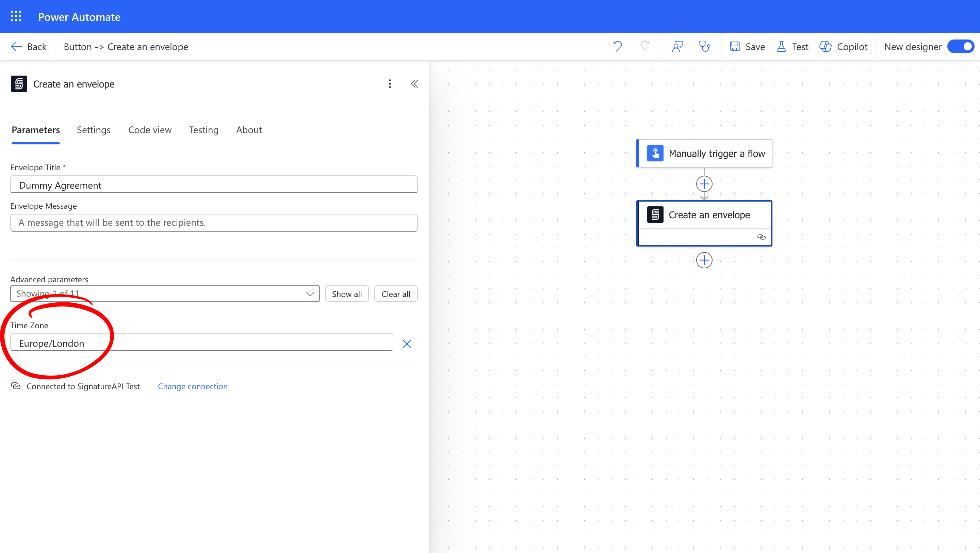
Task: Select the Manually trigger a flow card
Action: tap(705, 153)
